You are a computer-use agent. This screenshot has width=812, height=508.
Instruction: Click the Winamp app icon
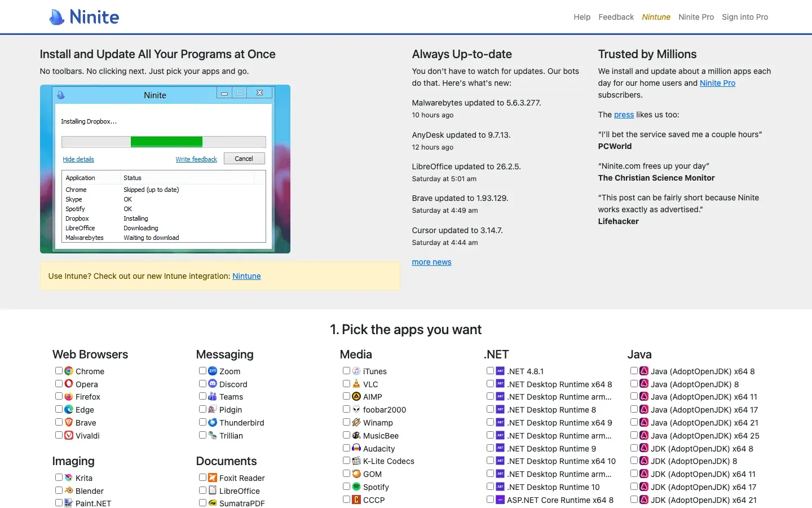356,422
